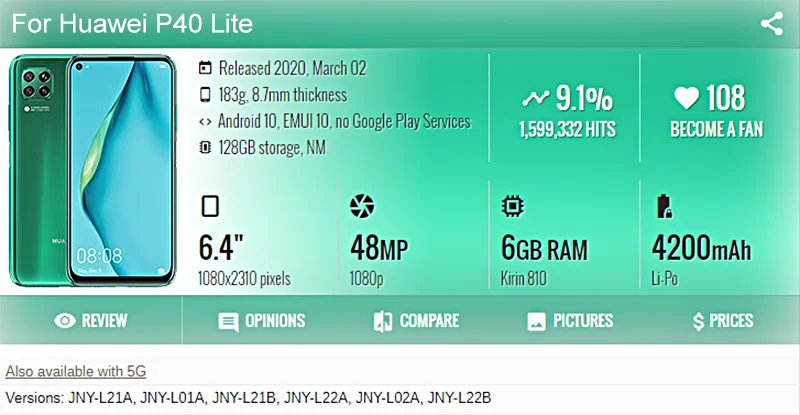Click the calendar release date icon
The width and height of the screenshot is (800, 415).
tap(205, 69)
